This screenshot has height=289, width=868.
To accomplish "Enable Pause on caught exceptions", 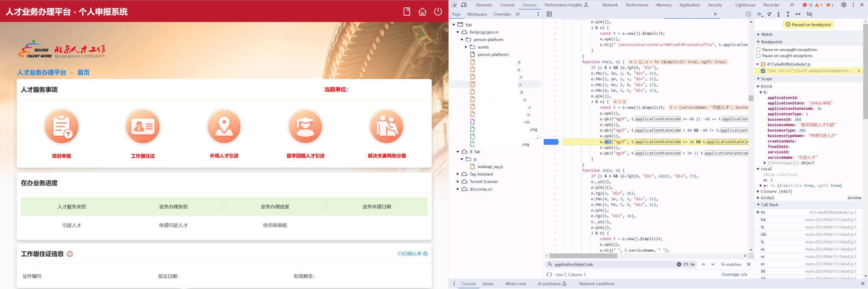I will pos(758,56).
